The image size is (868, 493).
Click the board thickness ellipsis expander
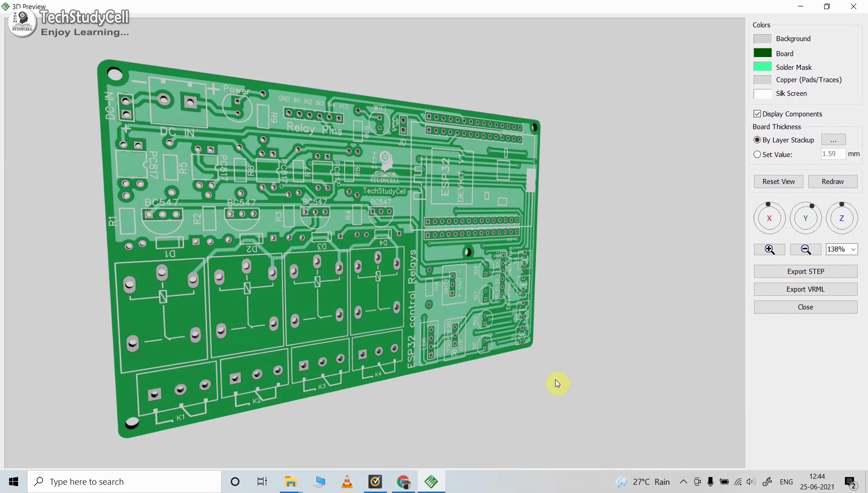(833, 139)
